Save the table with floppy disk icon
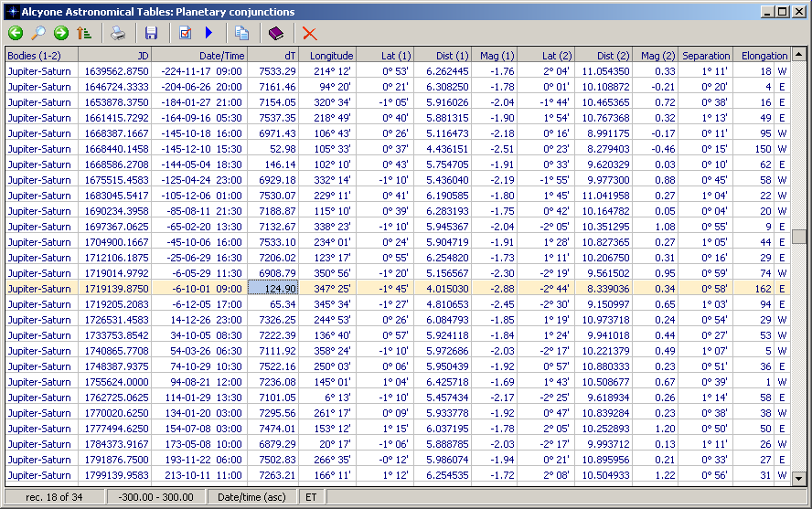 coord(152,34)
